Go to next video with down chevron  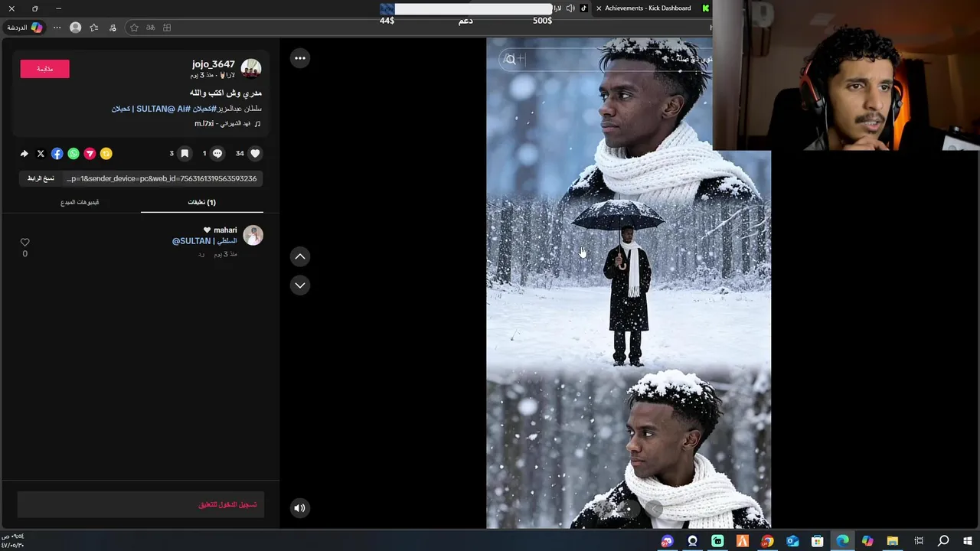pos(300,285)
